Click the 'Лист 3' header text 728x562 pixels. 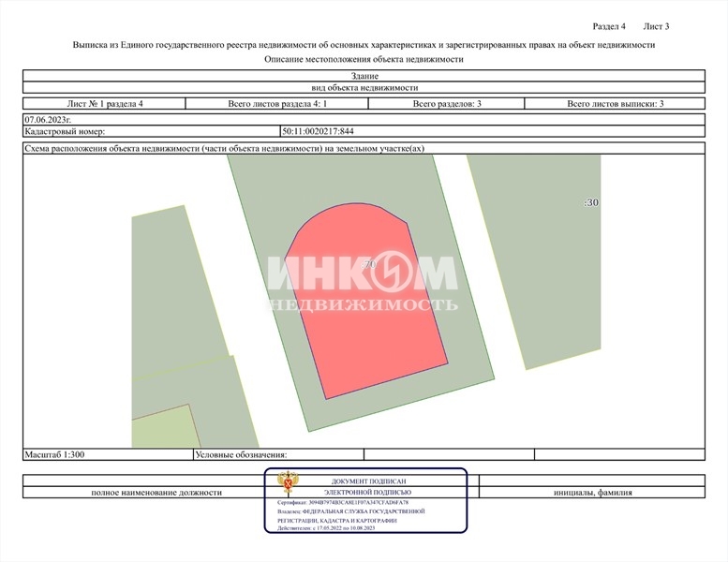coord(656,26)
